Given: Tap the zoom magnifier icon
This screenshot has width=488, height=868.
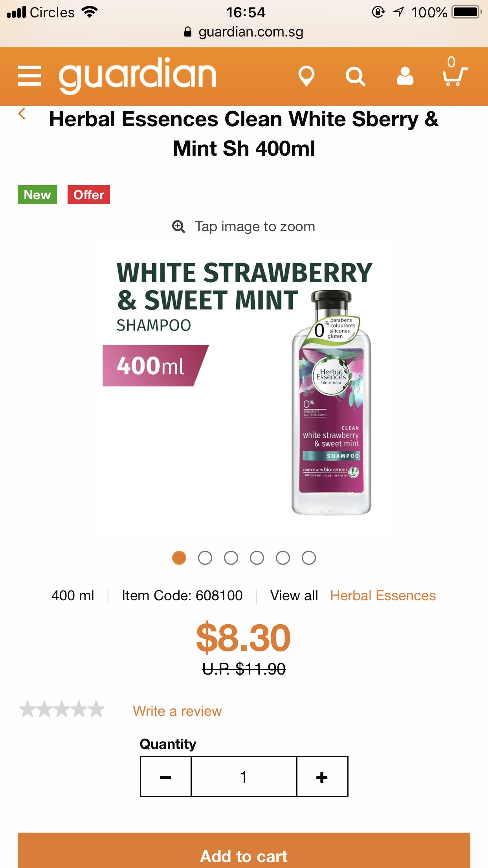Looking at the screenshot, I should point(179,226).
